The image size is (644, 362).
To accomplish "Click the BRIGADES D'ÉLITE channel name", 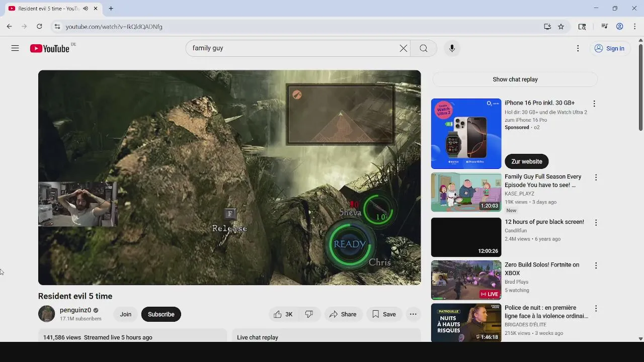I will (x=526, y=325).
